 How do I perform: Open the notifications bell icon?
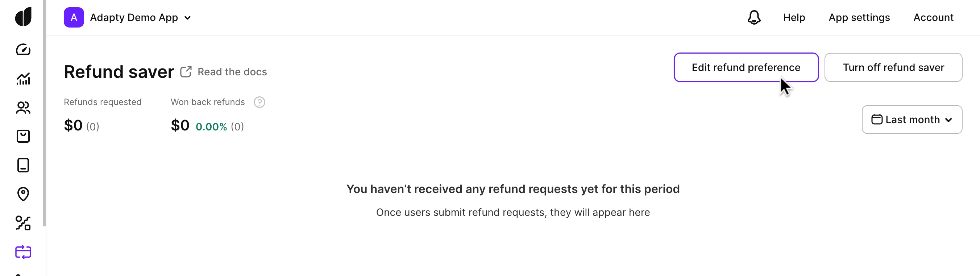[754, 17]
